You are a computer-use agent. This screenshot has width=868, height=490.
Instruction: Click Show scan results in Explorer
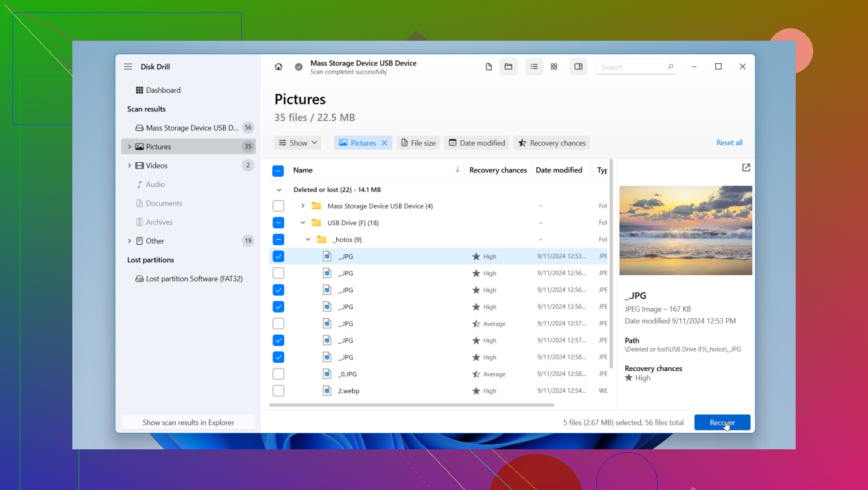tap(188, 423)
